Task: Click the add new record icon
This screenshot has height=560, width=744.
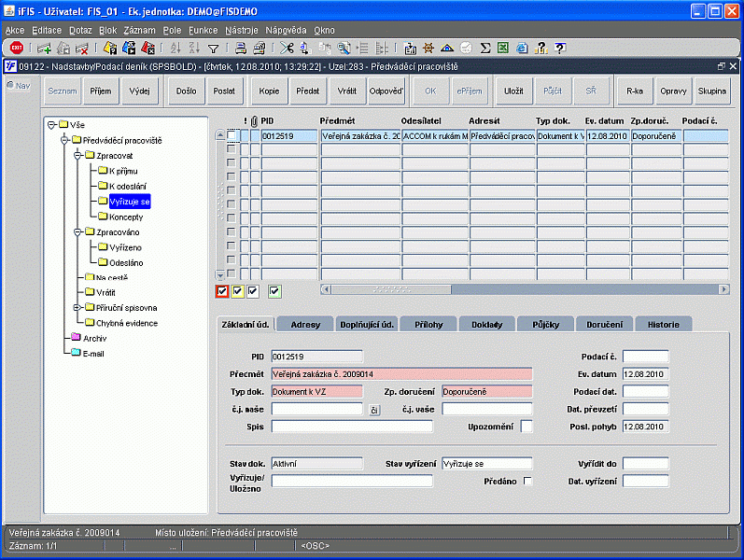Action: pos(44,48)
